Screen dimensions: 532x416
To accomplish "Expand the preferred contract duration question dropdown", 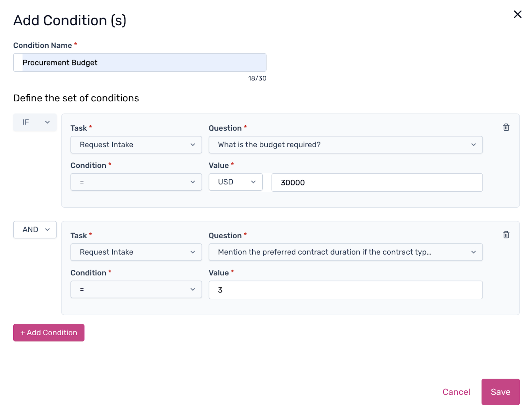I will (345, 252).
